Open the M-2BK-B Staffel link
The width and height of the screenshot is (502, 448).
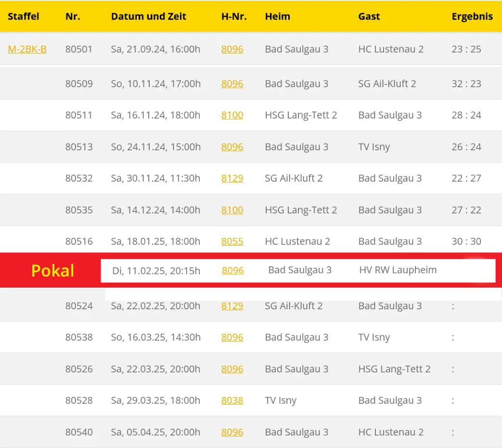coord(27,49)
